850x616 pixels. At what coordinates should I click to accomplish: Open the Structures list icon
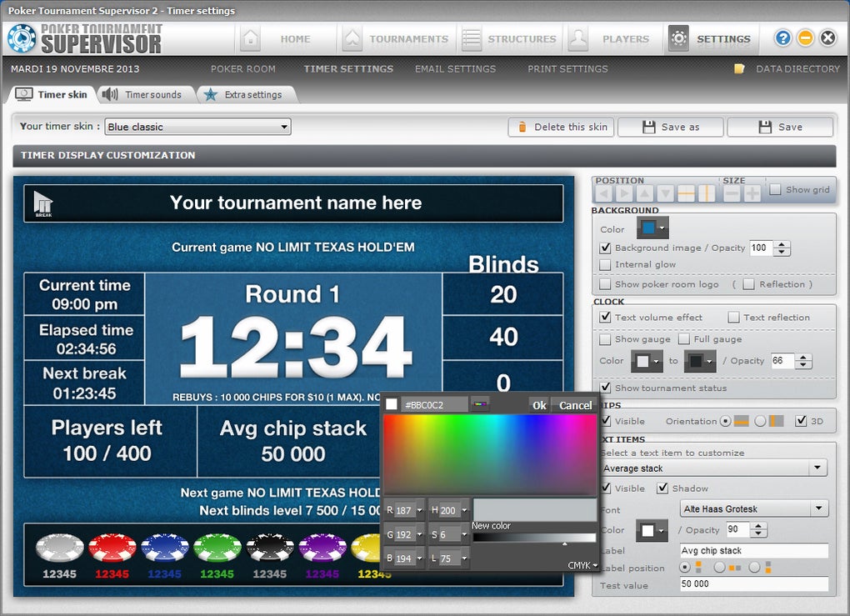click(471, 39)
